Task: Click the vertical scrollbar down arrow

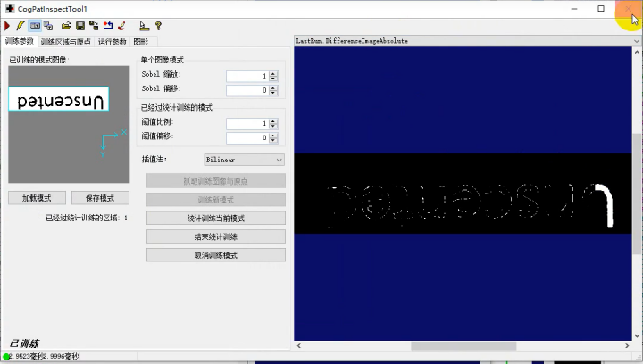Action: 637,335
